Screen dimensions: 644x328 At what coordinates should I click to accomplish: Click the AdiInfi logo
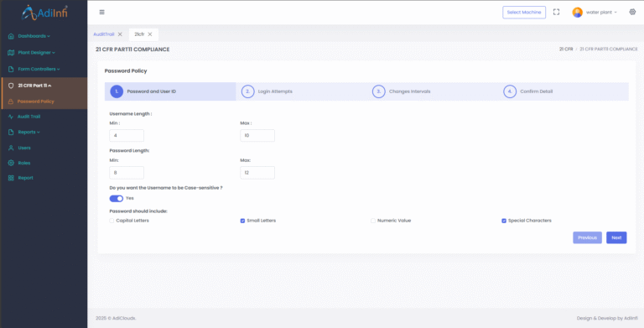click(x=44, y=13)
